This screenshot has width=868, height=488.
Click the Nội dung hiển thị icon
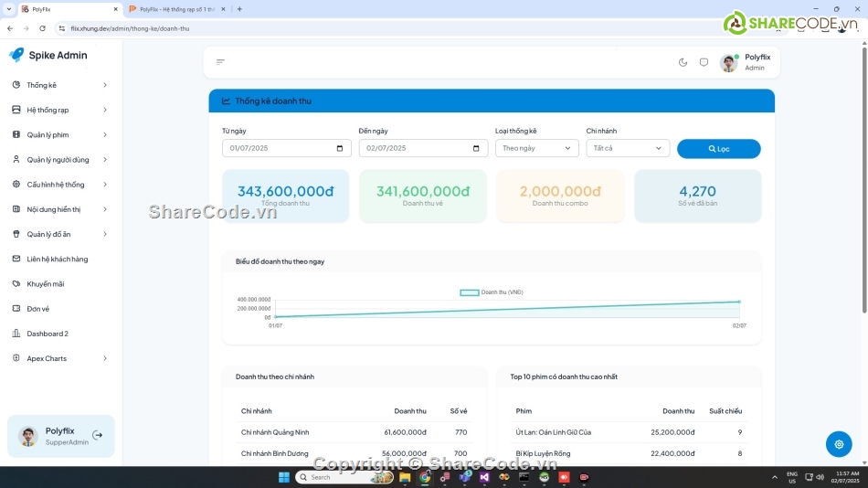point(16,209)
